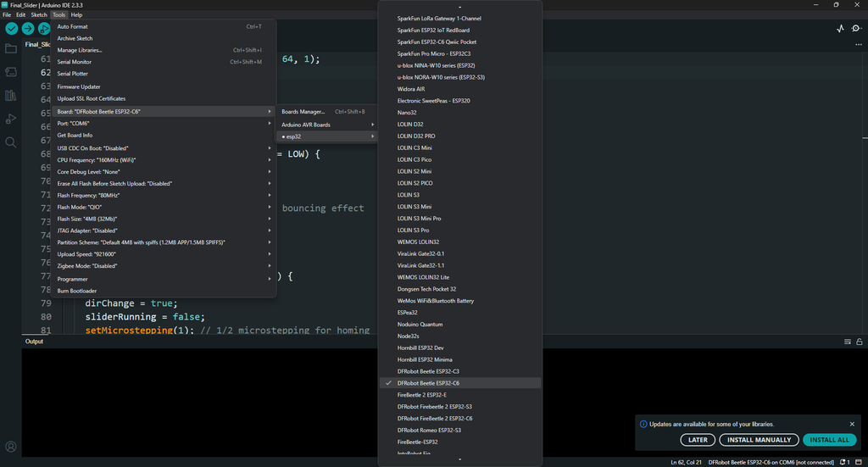Expand USB CDC On Boot options
Screen dimensions: 868x467
coord(164,148)
